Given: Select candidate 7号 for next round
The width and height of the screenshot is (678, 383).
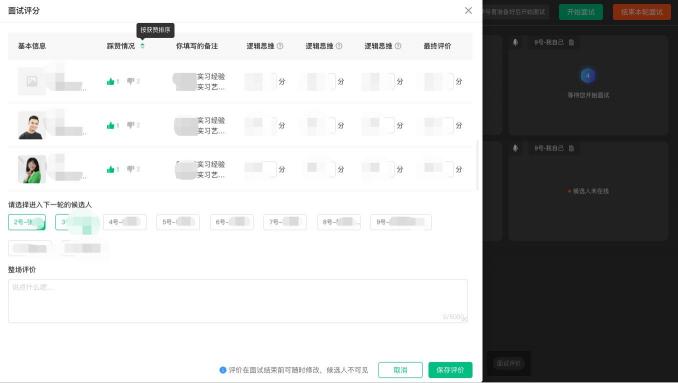Looking at the screenshot, I should [285, 222].
